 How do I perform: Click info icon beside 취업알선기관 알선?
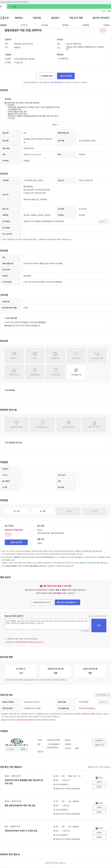(62, 669)
